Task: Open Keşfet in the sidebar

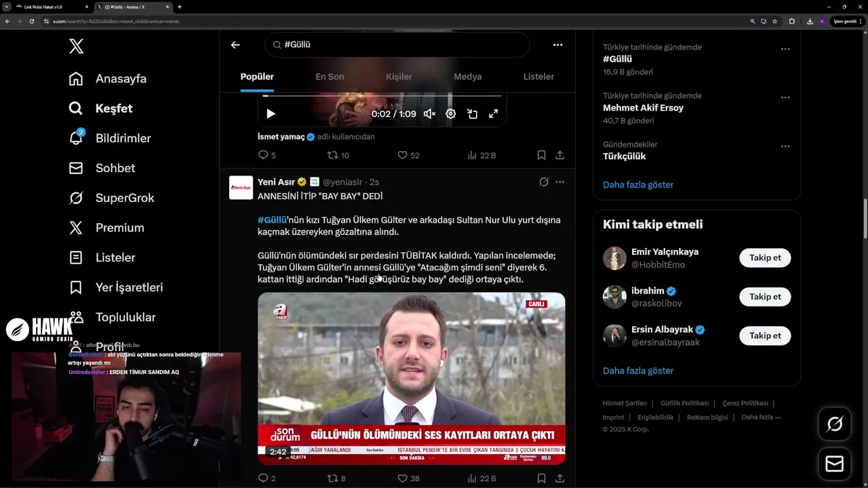Action: [x=100, y=108]
